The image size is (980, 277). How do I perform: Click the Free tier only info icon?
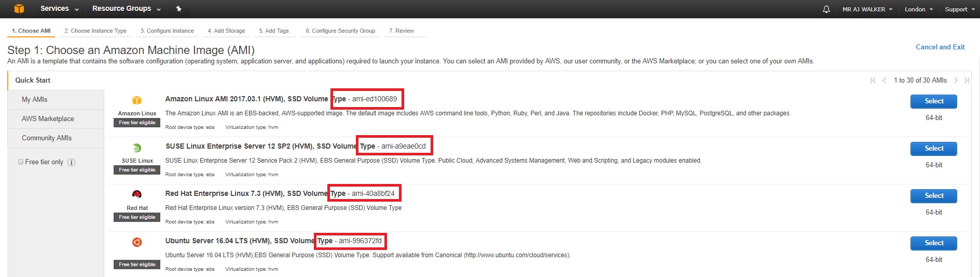click(x=72, y=162)
